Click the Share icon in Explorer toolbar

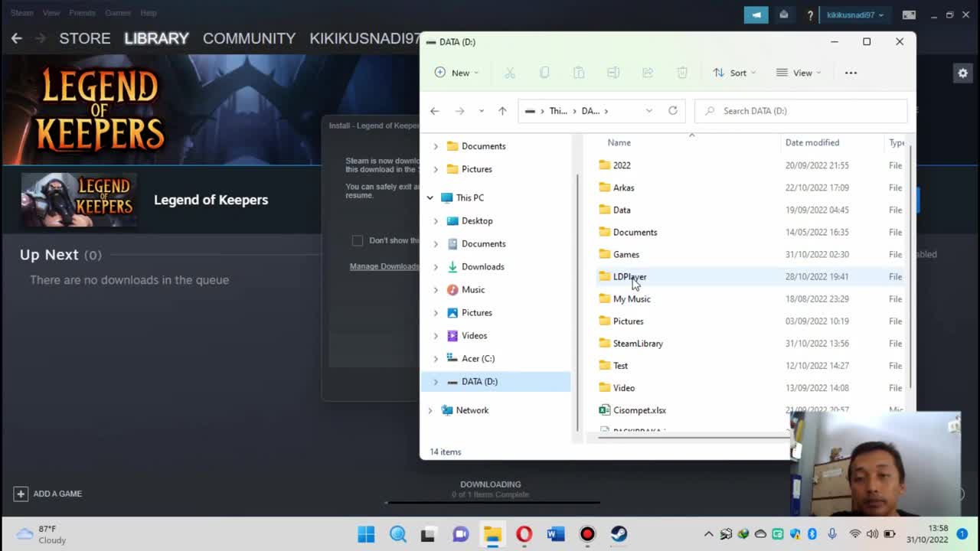[648, 73]
